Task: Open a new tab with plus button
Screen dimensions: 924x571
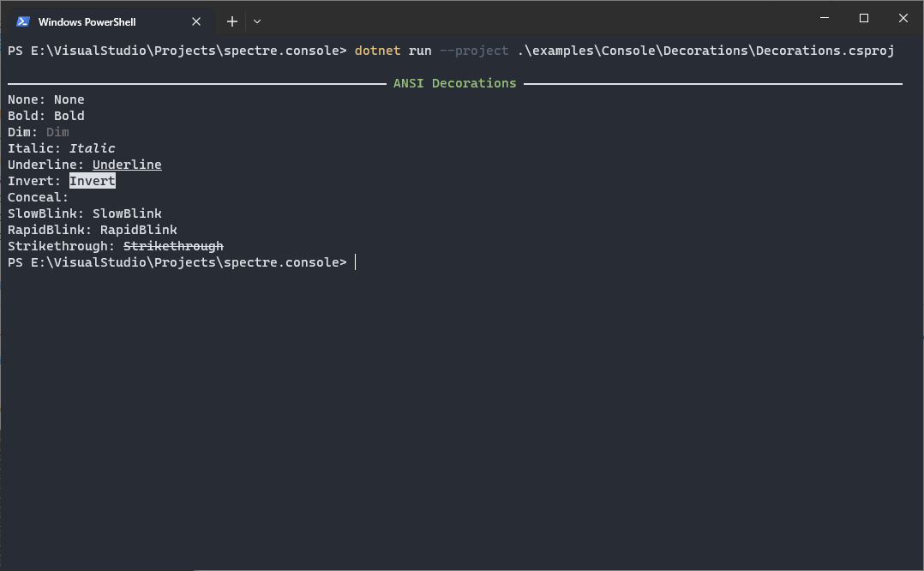Action: 232,21
